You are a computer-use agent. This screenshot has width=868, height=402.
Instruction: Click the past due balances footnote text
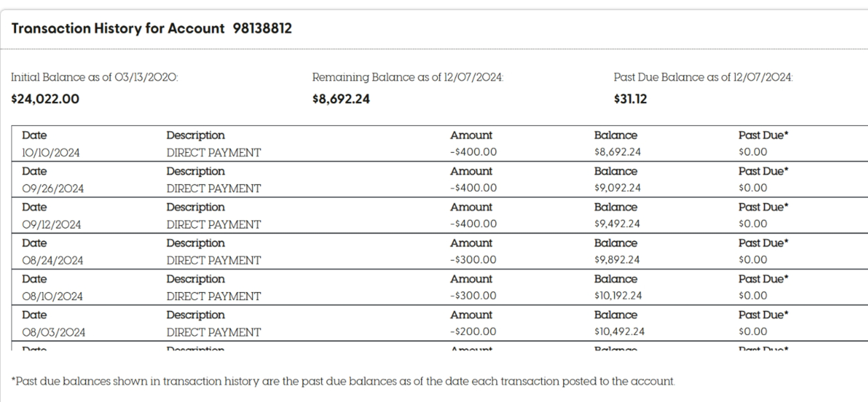pos(343,381)
